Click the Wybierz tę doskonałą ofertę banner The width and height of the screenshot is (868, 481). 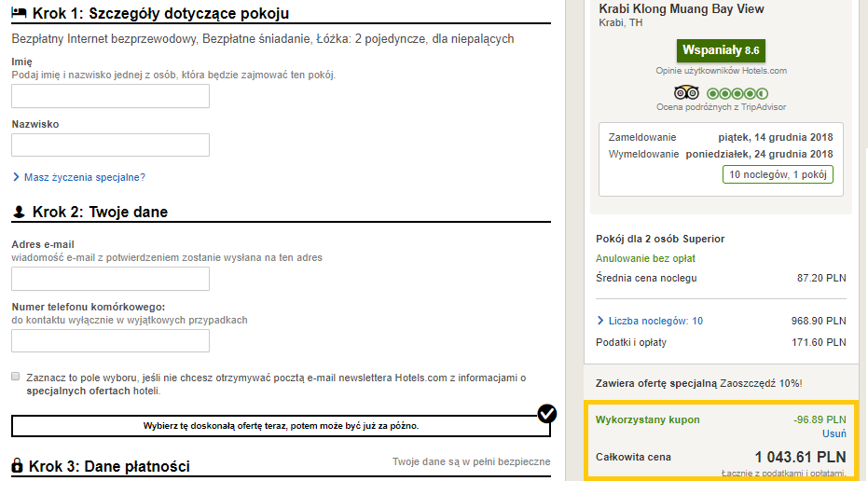281,426
